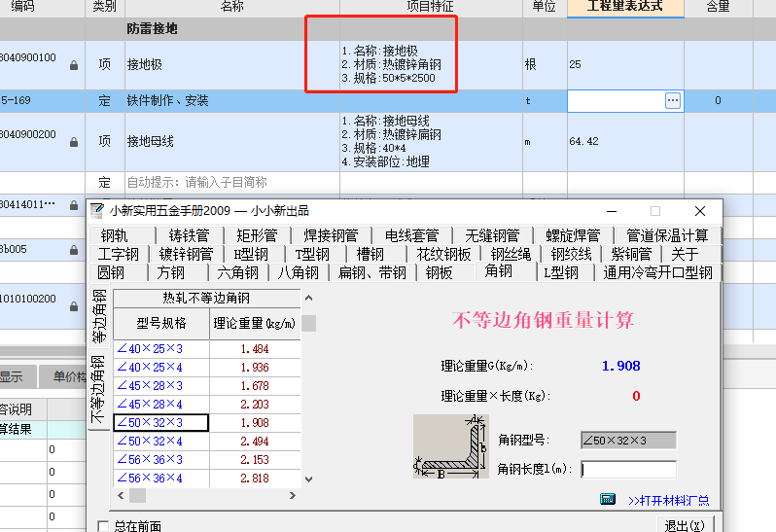The height and width of the screenshot is (532, 776).
Task: Open the L型钢 tab
Action: 561,272
